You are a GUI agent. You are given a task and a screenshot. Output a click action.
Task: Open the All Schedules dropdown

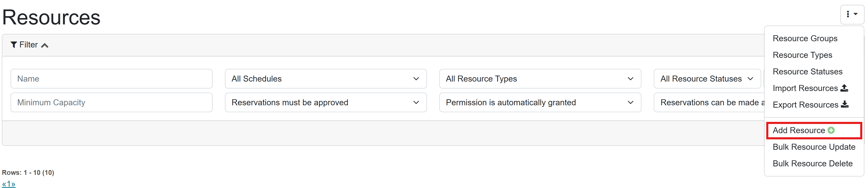[x=325, y=79]
